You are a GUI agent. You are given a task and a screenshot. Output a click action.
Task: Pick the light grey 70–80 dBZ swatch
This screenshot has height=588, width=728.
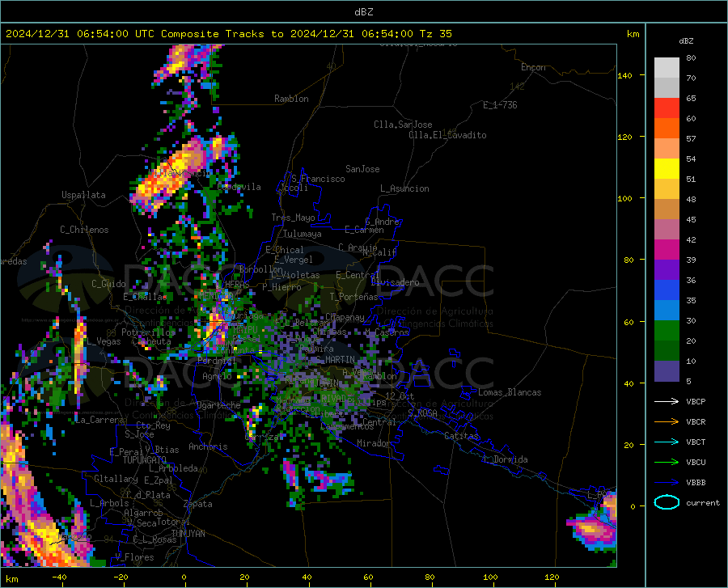[667, 68]
